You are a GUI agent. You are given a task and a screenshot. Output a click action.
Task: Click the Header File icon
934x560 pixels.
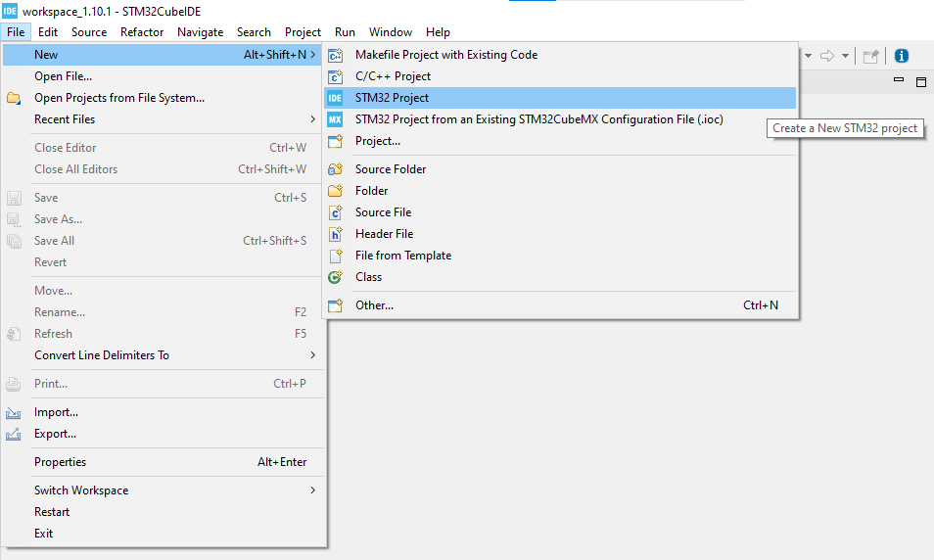tap(336, 234)
